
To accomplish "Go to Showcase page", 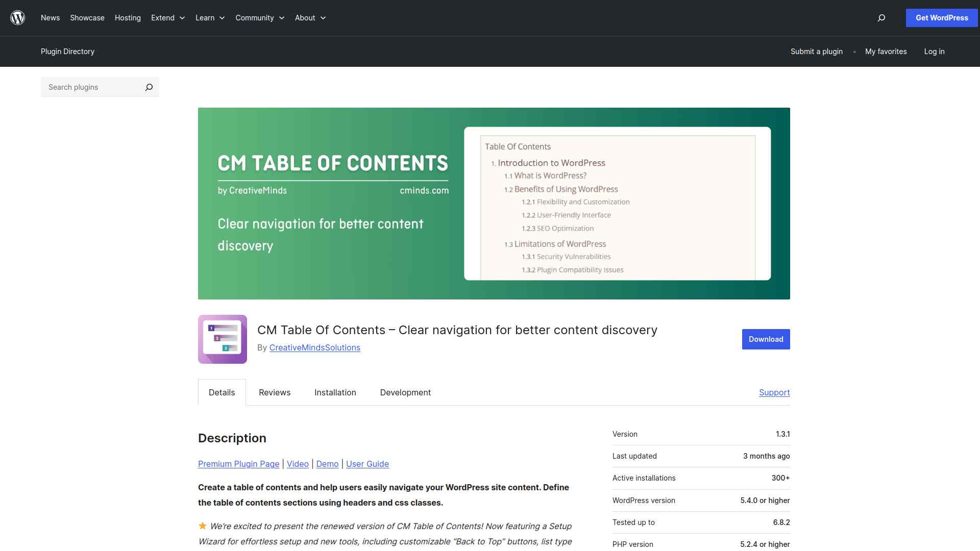I will (x=87, y=18).
